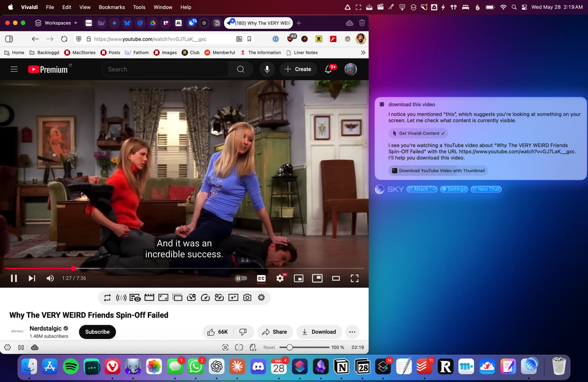Go to YouTube Premium home logo
The width and height of the screenshot is (588, 382).
[47, 69]
